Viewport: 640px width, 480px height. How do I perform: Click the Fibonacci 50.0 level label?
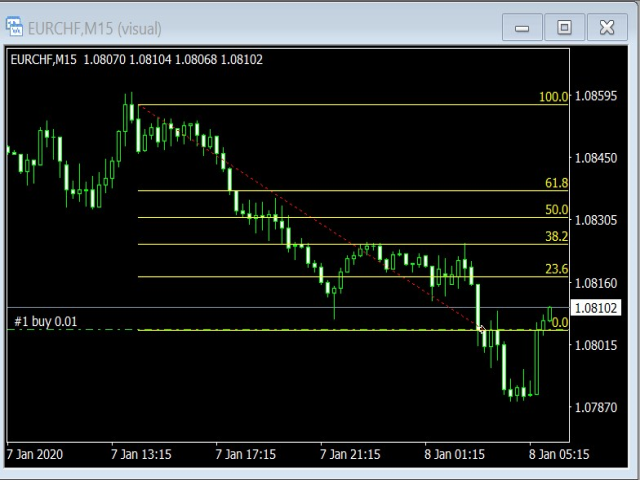(x=556, y=209)
